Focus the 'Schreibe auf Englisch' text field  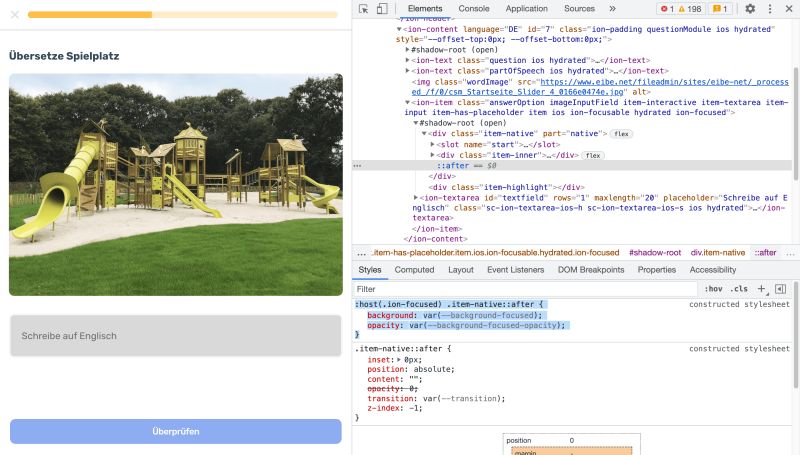tap(176, 336)
